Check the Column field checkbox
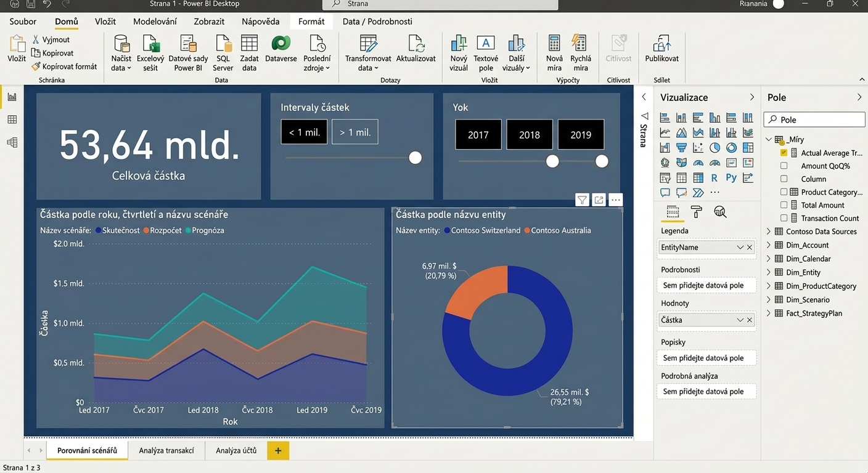The width and height of the screenshot is (868, 473). click(x=784, y=179)
